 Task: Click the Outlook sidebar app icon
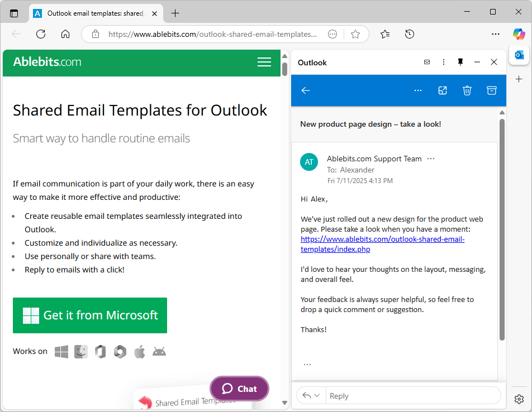pos(519,55)
